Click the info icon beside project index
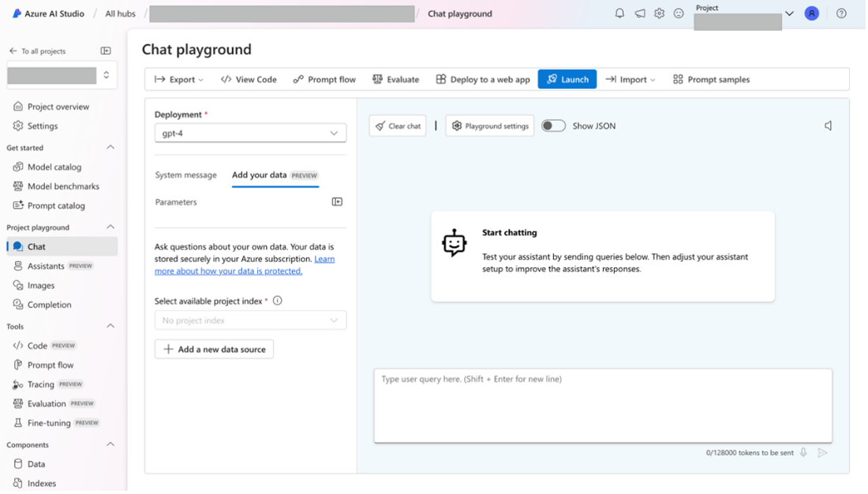868x494 pixels. pos(277,301)
